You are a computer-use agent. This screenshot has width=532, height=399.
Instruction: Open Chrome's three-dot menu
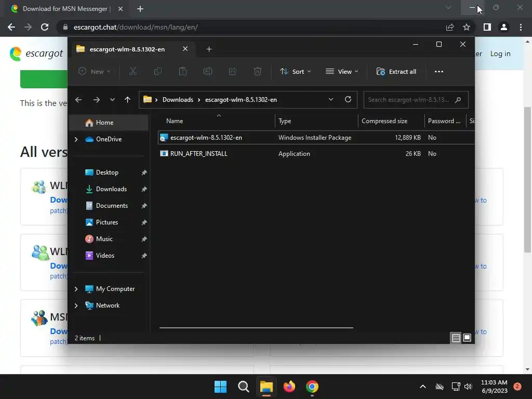coord(521,27)
